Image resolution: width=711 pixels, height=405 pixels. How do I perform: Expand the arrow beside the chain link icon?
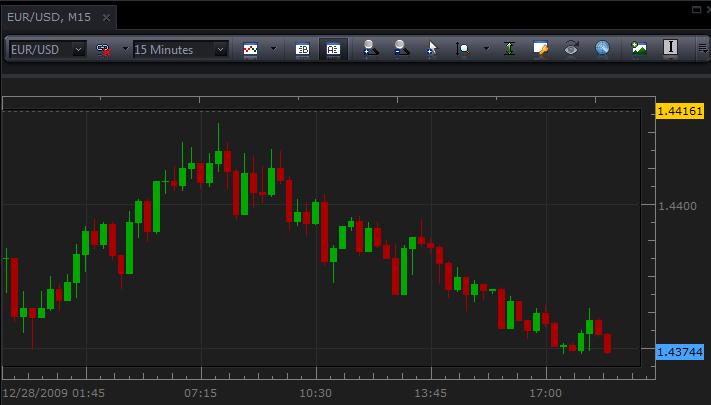point(125,49)
